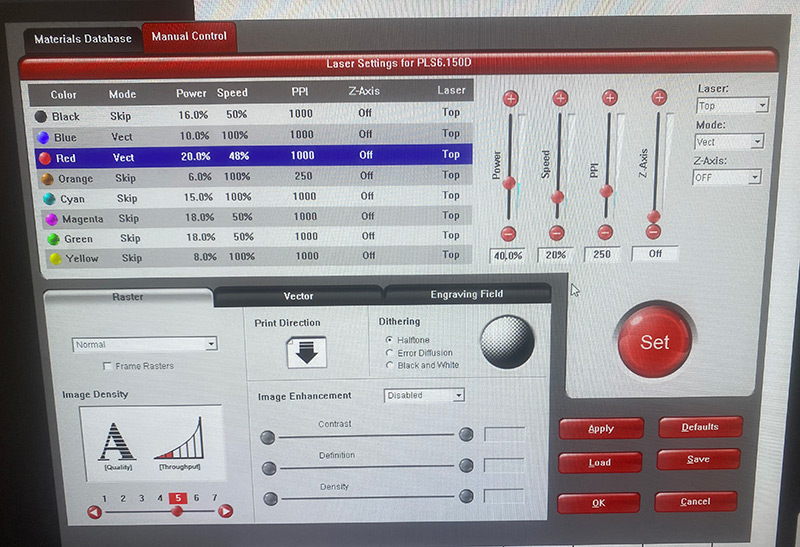800x547 pixels.
Task: Click the Defaults button
Action: click(700, 427)
